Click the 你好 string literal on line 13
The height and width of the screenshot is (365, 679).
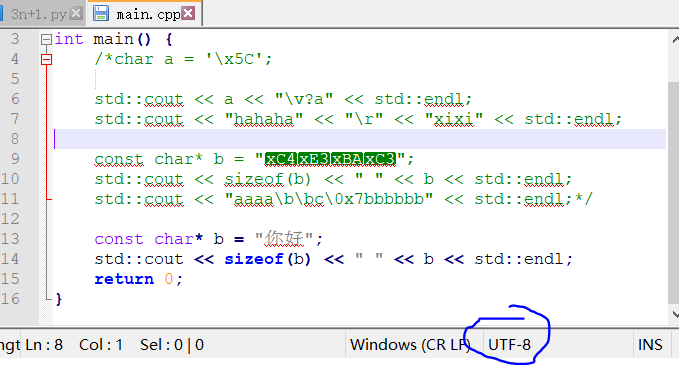point(284,239)
